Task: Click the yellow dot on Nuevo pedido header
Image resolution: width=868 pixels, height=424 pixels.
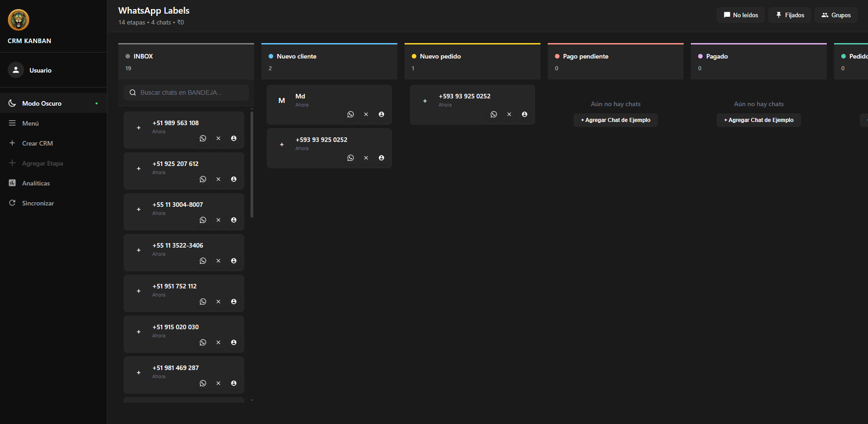Action: click(x=414, y=56)
